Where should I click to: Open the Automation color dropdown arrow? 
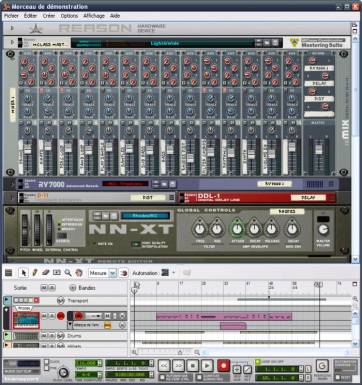(x=173, y=273)
